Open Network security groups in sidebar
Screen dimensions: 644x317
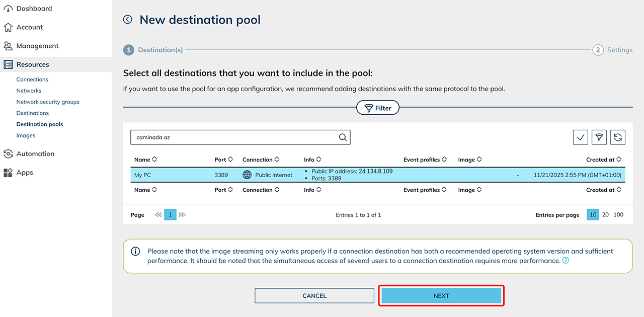tap(48, 102)
